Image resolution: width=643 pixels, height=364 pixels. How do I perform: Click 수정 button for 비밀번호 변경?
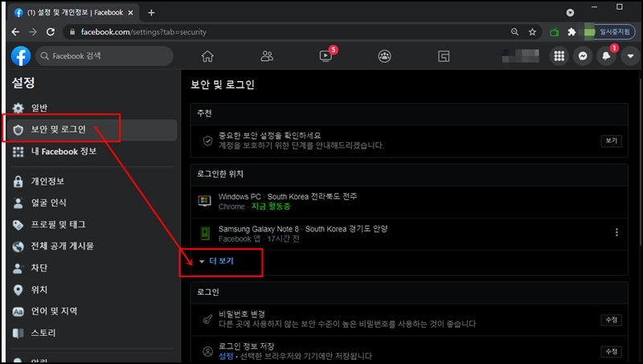pyautogui.click(x=612, y=320)
